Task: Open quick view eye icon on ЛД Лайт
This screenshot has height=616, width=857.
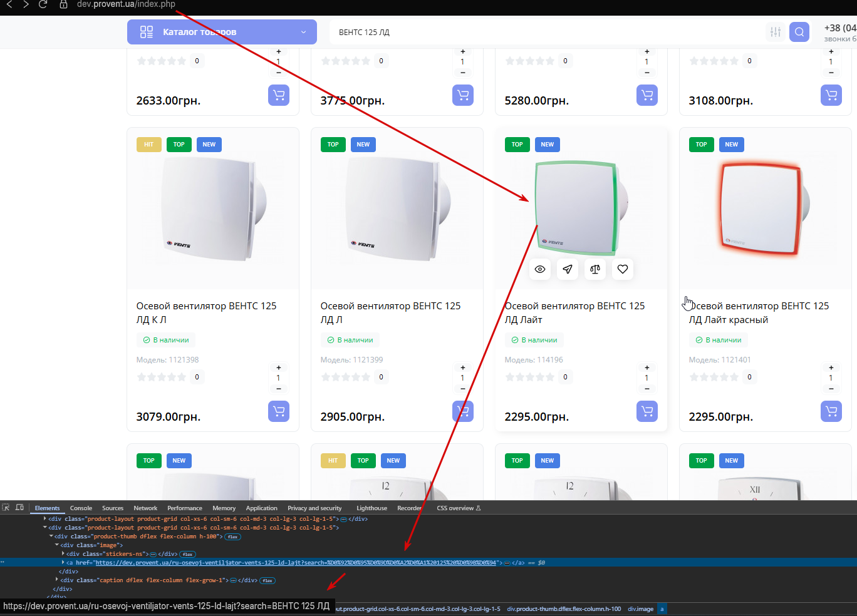Action: click(x=540, y=269)
